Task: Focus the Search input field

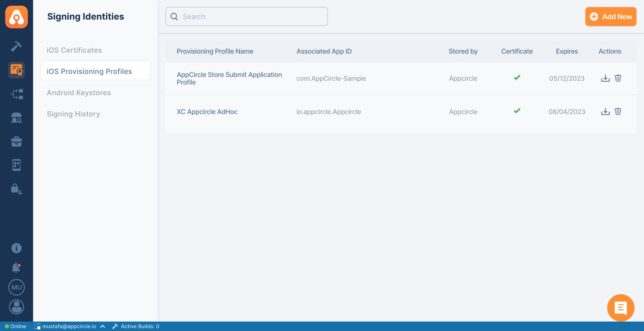Action: (246, 17)
